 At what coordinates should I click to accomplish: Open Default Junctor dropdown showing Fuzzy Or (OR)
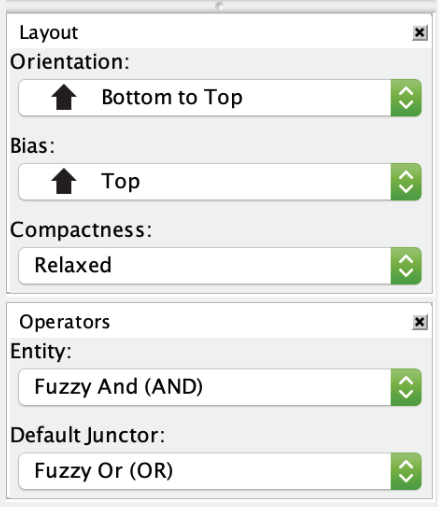(220, 471)
